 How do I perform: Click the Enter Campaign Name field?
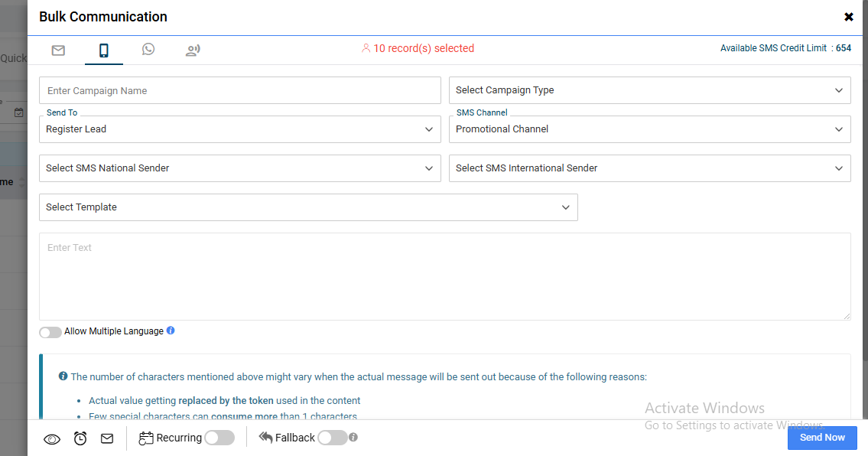pyautogui.click(x=239, y=90)
